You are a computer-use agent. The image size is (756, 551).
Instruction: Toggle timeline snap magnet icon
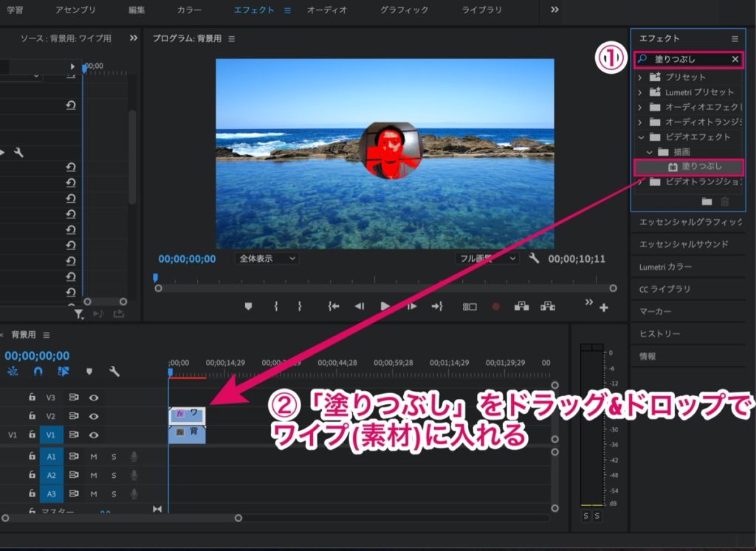pyautogui.click(x=38, y=371)
